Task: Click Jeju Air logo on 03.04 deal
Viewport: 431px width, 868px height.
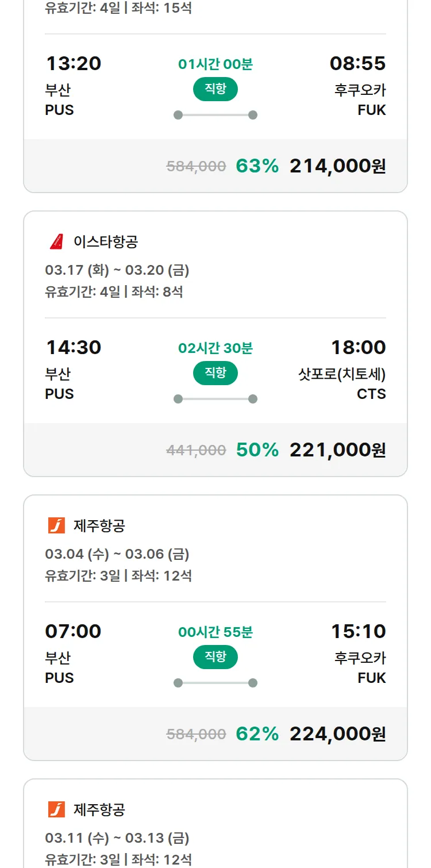Action: point(56,525)
